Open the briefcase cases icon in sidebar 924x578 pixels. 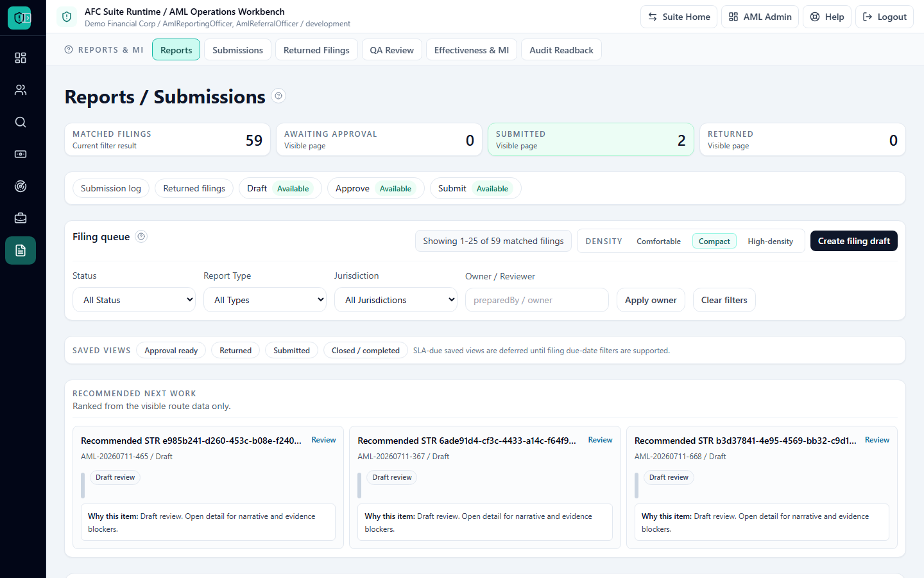[21, 218]
